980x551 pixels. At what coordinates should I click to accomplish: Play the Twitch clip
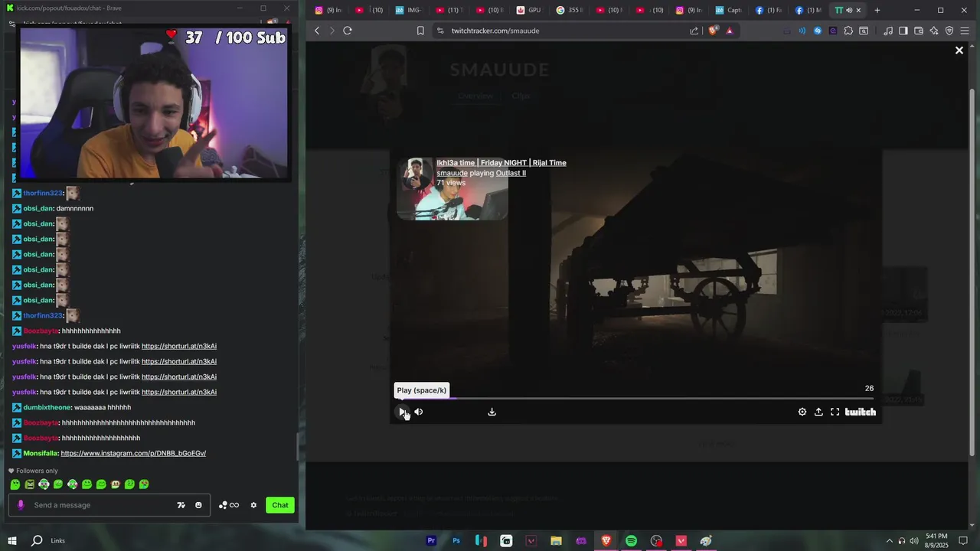click(x=402, y=412)
